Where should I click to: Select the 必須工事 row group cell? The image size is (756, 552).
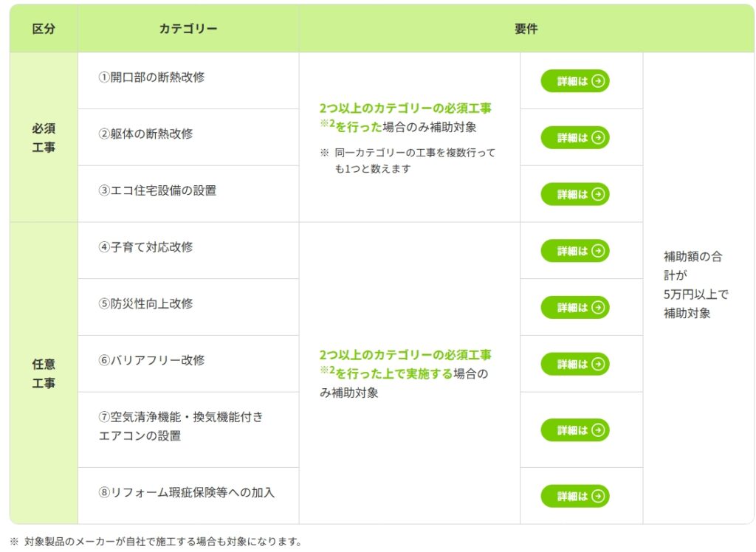point(44,137)
